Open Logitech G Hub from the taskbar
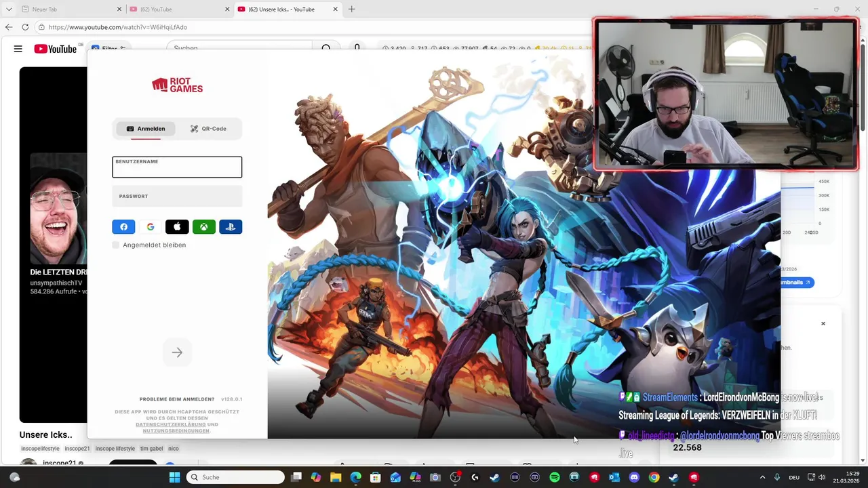The image size is (868, 488). (475, 477)
